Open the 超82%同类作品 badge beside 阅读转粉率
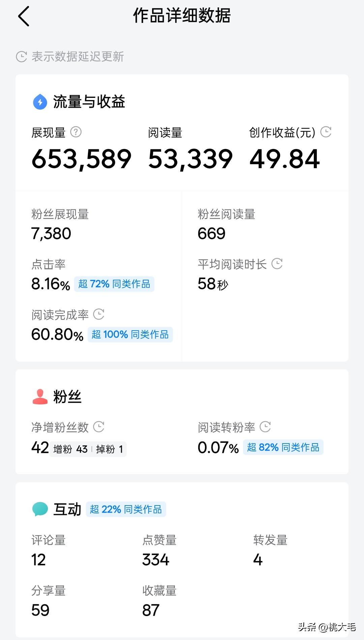Viewport: 364px width, 640px height. [x=283, y=447]
